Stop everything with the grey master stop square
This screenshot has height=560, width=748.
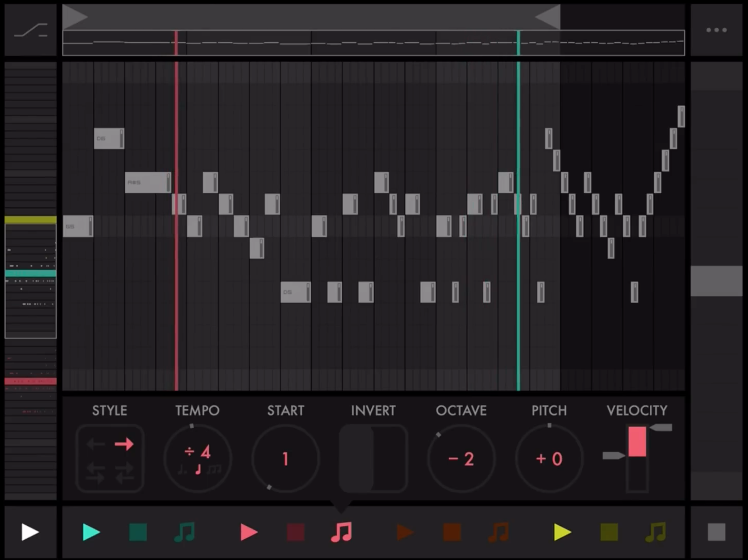716,532
